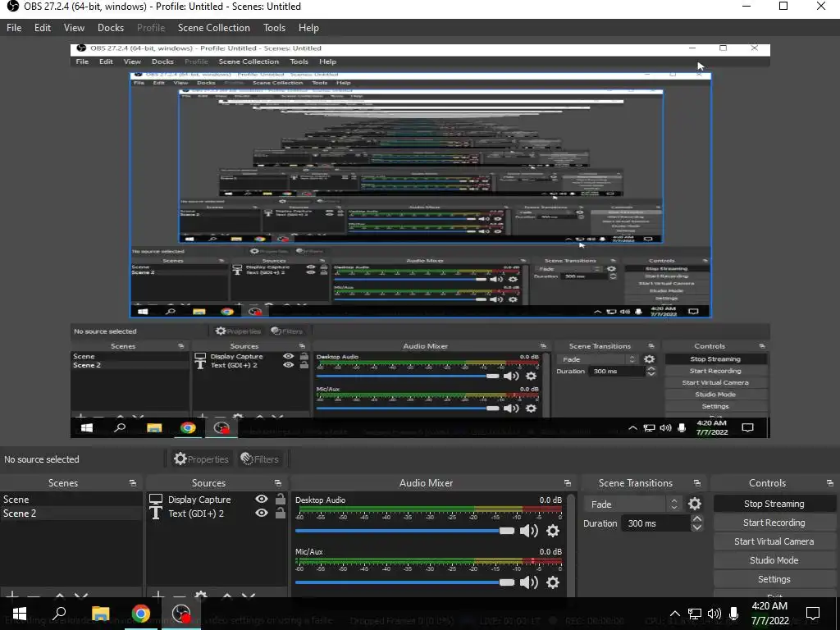
Task: Select Scene 2 in the Scenes list
Action: 71,514
